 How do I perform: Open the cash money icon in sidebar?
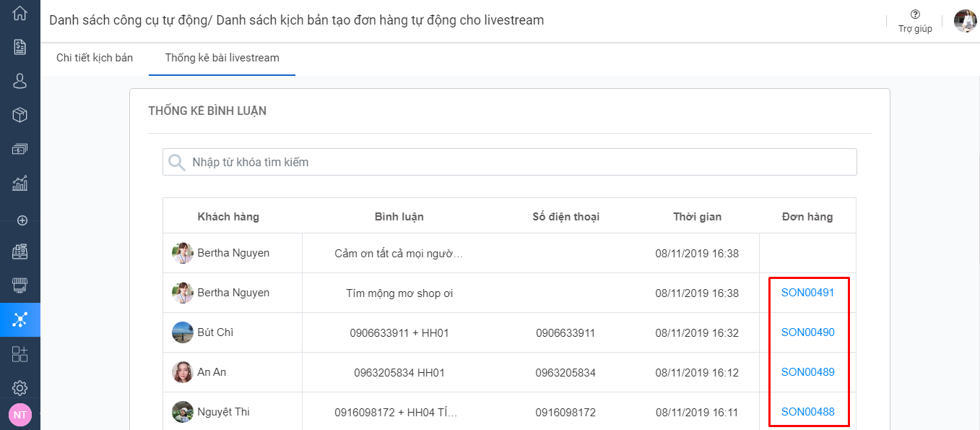pyautogui.click(x=20, y=149)
